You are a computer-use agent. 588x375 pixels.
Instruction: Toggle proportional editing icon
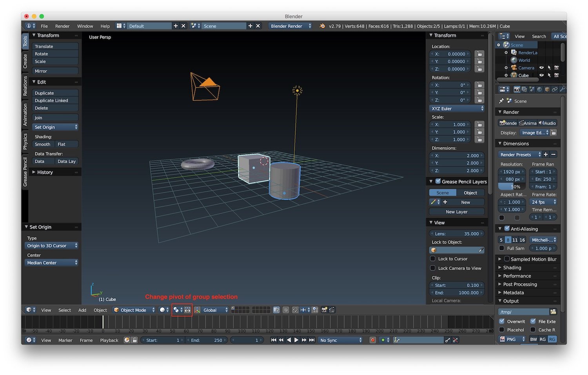pyautogui.click(x=286, y=310)
